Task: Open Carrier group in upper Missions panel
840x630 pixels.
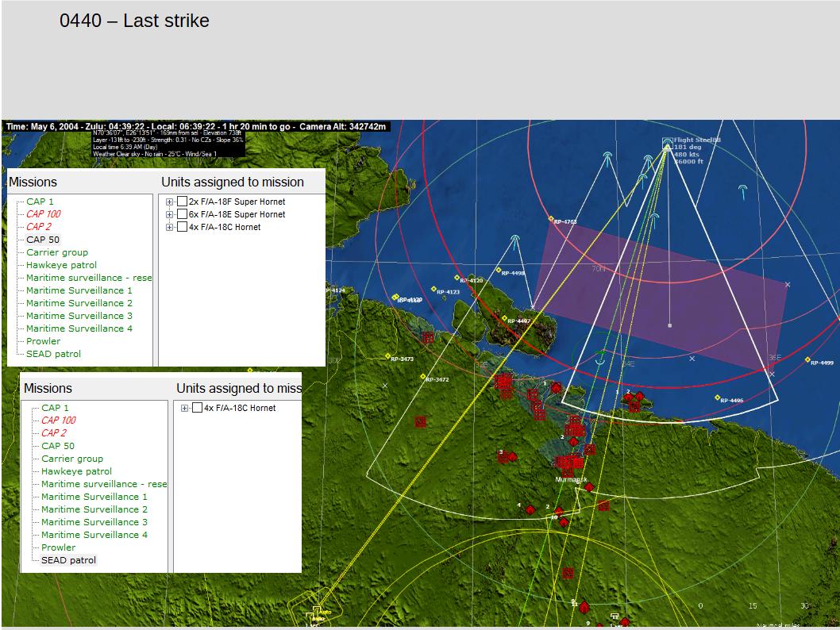Action: tap(57, 252)
